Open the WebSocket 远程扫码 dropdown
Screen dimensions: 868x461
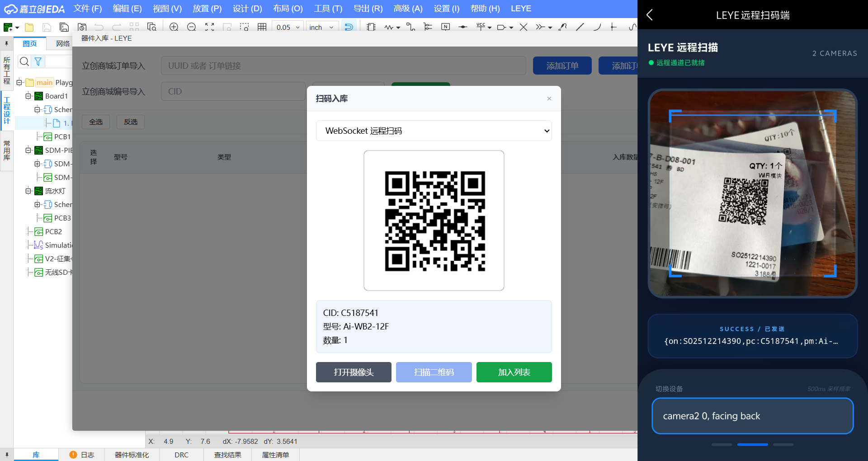[x=434, y=131]
